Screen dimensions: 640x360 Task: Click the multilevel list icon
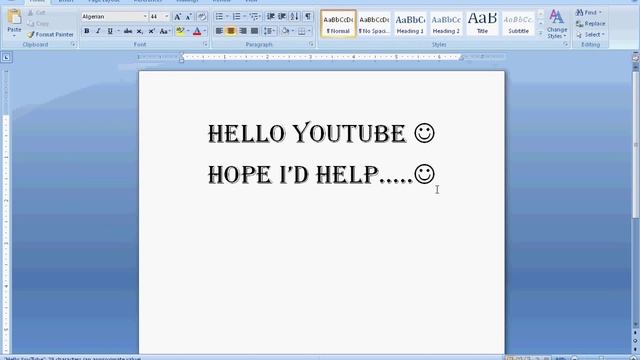[254, 16]
